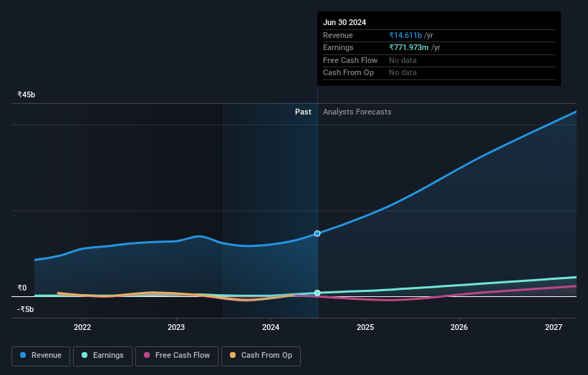Click the 2026 x-axis label
The height and width of the screenshot is (375, 588).
(459, 327)
